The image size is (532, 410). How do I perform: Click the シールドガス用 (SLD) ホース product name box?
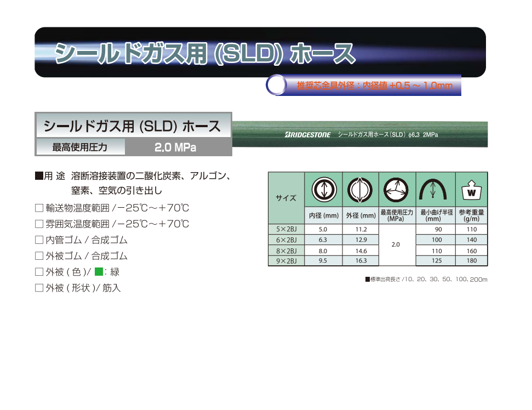(133, 126)
